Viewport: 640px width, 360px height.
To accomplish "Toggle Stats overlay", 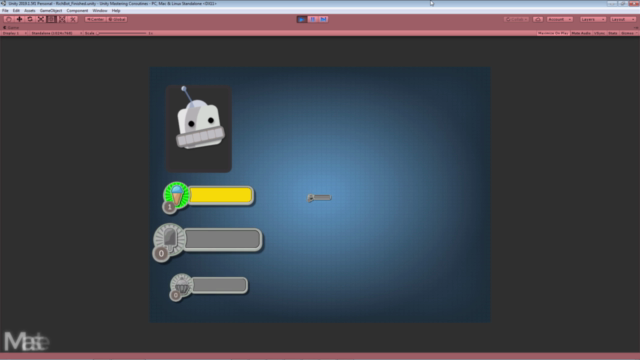I will point(613,33).
